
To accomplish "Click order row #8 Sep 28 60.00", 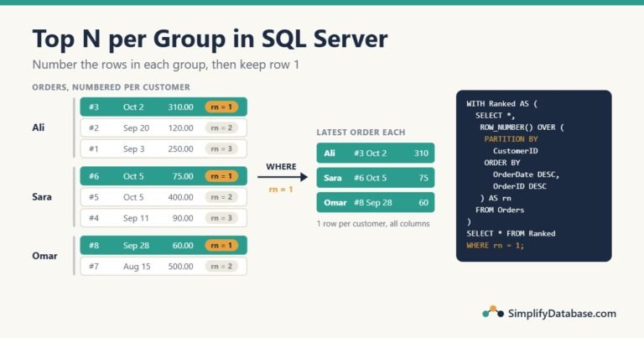I will (x=164, y=245).
